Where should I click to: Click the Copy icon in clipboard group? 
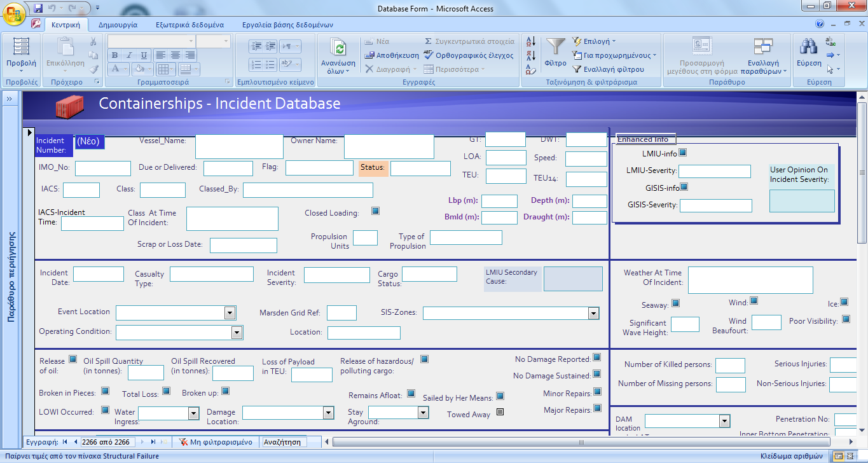[x=93, y=55]
